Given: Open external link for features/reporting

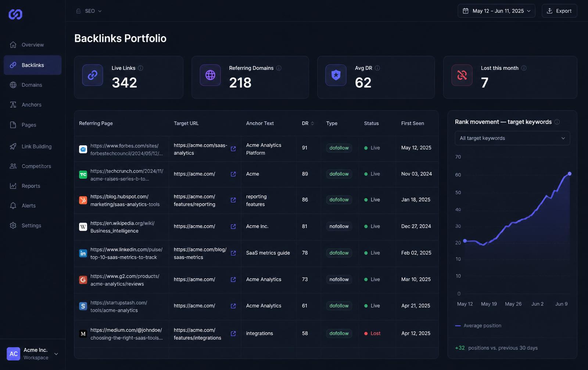Looking at the screenshot, I should (x=233, y=200).
